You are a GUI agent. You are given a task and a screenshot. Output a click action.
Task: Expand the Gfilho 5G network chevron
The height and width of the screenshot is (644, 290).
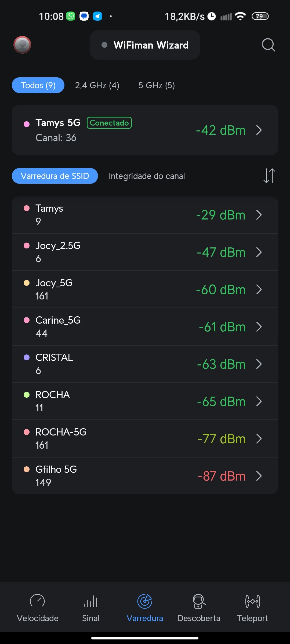pyautogui.click(x=259, y=476)
